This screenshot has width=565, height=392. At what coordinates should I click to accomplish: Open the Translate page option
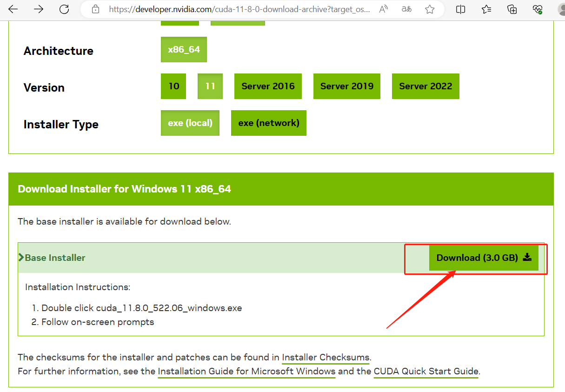pos(406,9)
